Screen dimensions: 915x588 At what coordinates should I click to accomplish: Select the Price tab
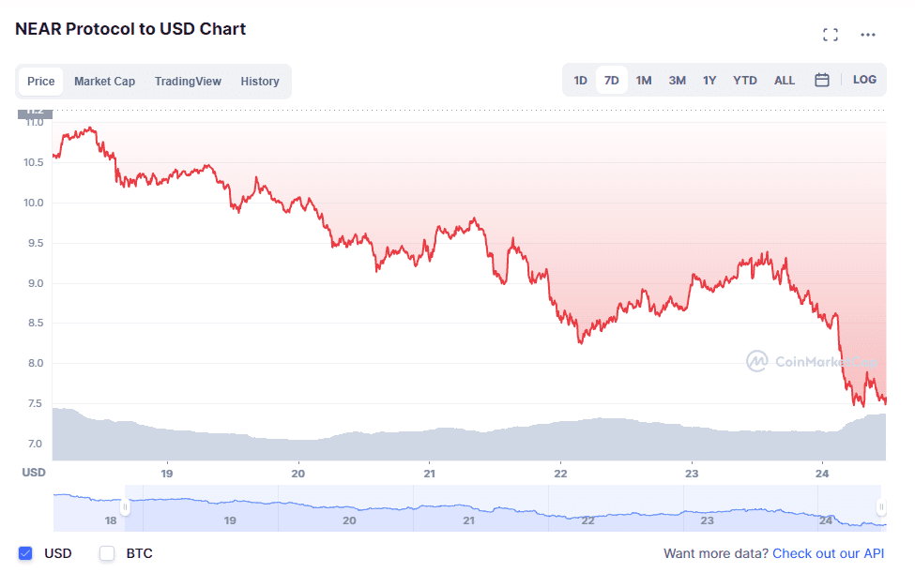[40, 82]
